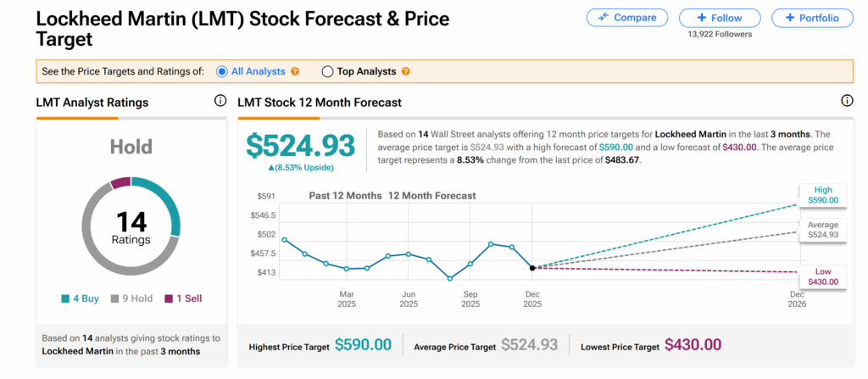868x379 pixels.
Task: Click the teal Buy legend square
Action: [x=64, y=298]
